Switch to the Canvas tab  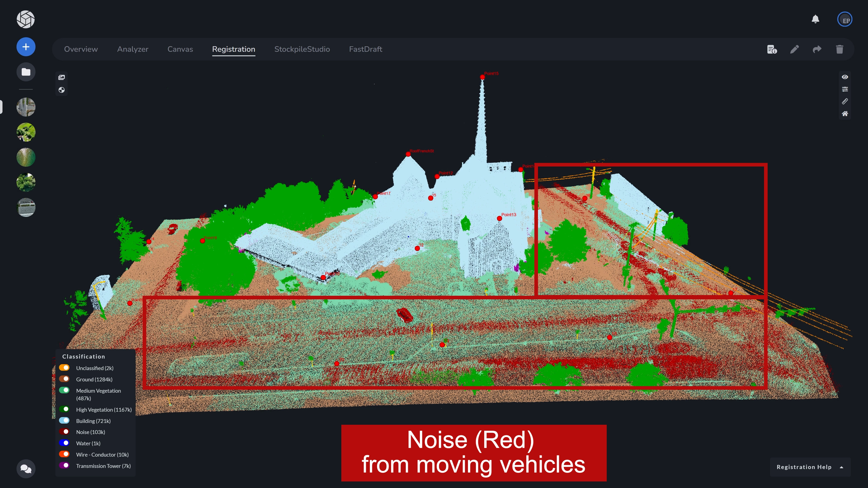click(180, 49)
